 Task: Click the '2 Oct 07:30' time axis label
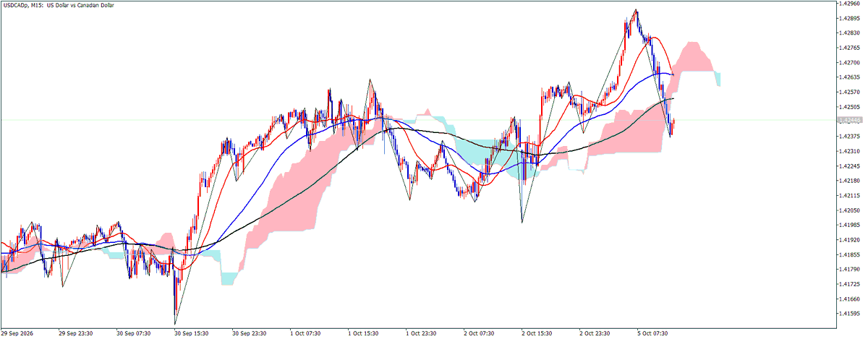click(x=480, y=334)
